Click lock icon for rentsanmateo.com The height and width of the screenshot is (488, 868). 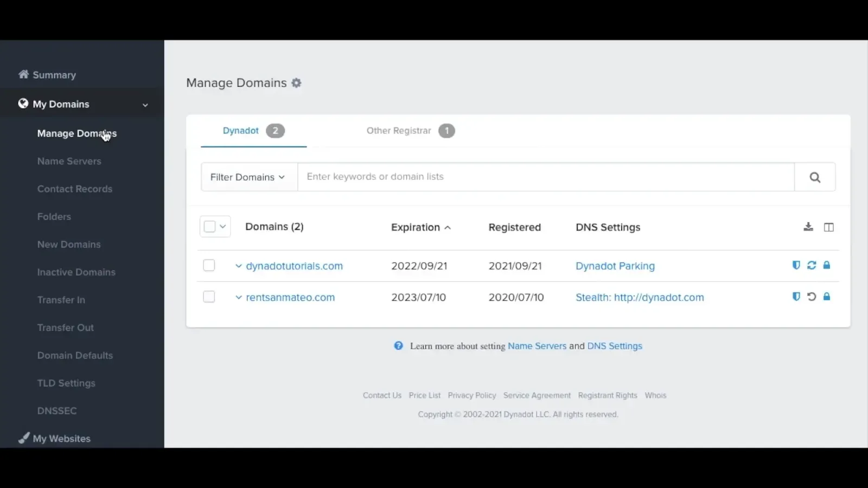pos(827,297)
